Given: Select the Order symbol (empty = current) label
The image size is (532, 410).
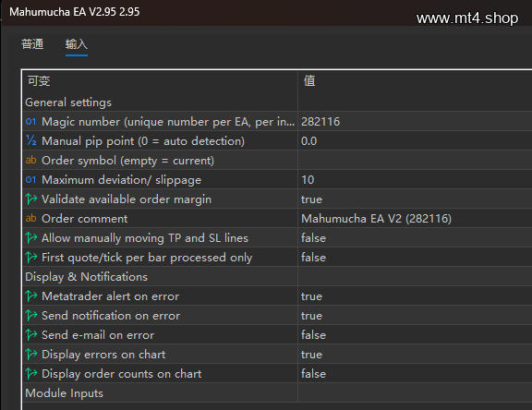Looking at the screenshot, I should (x=127, y=160).
